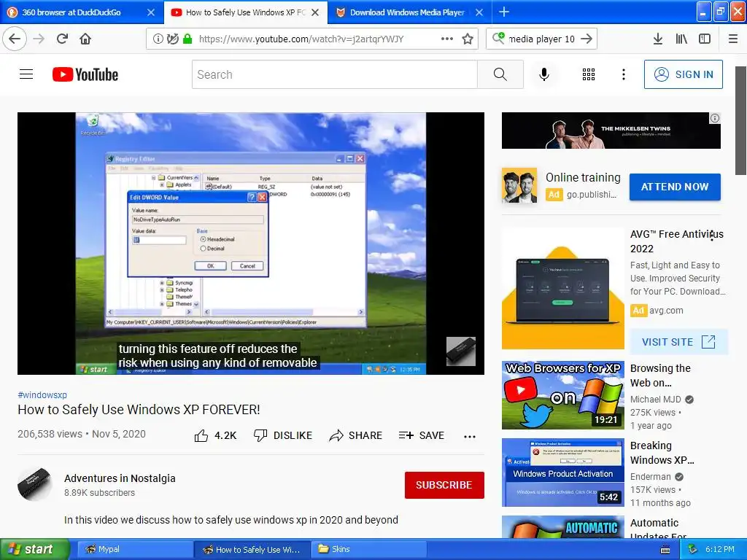The height and width of the screenshot is (560, 747).
Task: Click the ATTEND NOW ad button
Action: (x=675, y=187)
